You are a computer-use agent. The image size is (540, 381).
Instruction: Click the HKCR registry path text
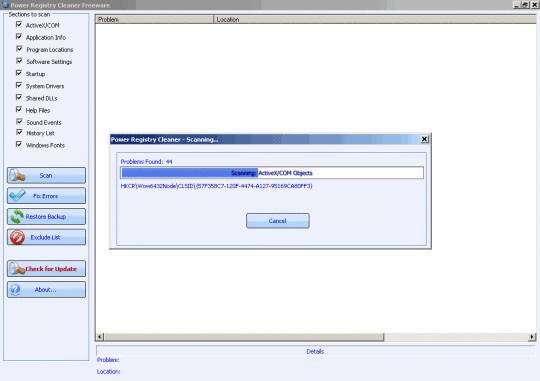(x=216, y=186)
